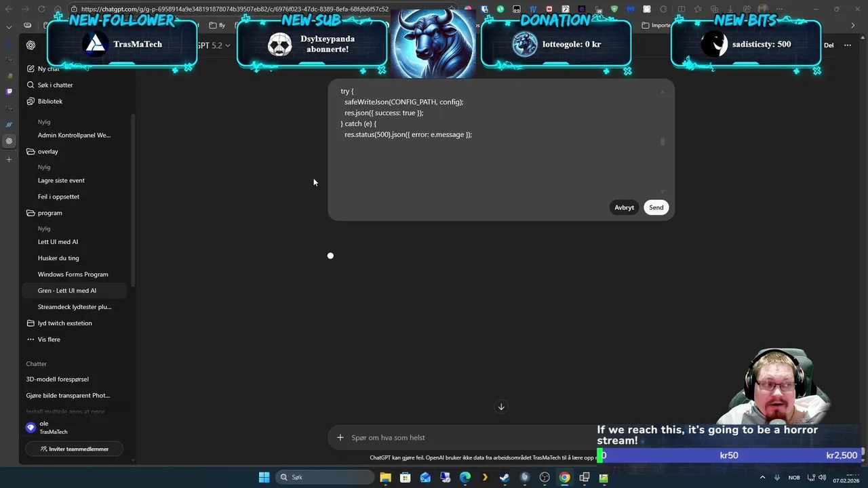Open File Explorer from the taskbar
The height and width of the screenshot is (488, 868).
point(385,477)
